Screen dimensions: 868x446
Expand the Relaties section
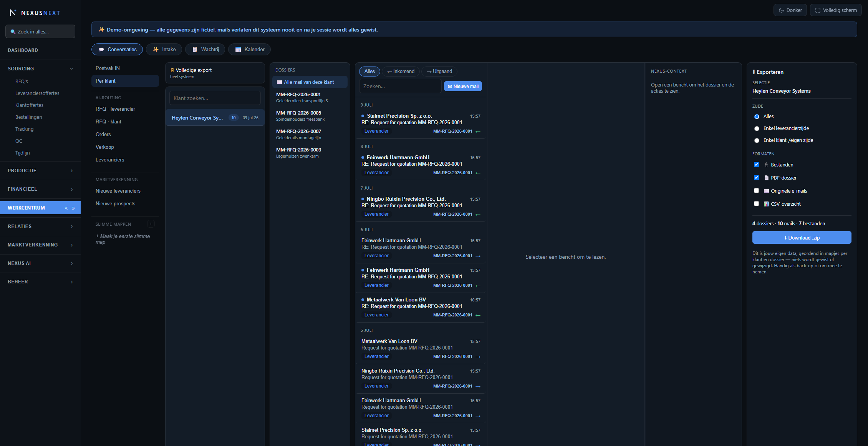click(40, 226)
